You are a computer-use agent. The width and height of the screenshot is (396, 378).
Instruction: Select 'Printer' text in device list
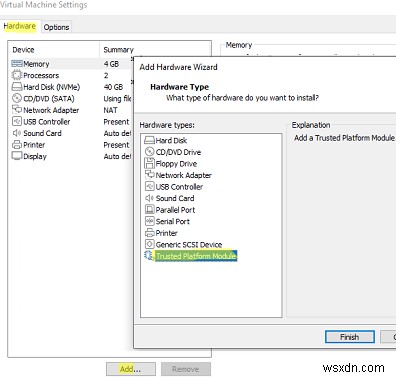tap(34, 145)
